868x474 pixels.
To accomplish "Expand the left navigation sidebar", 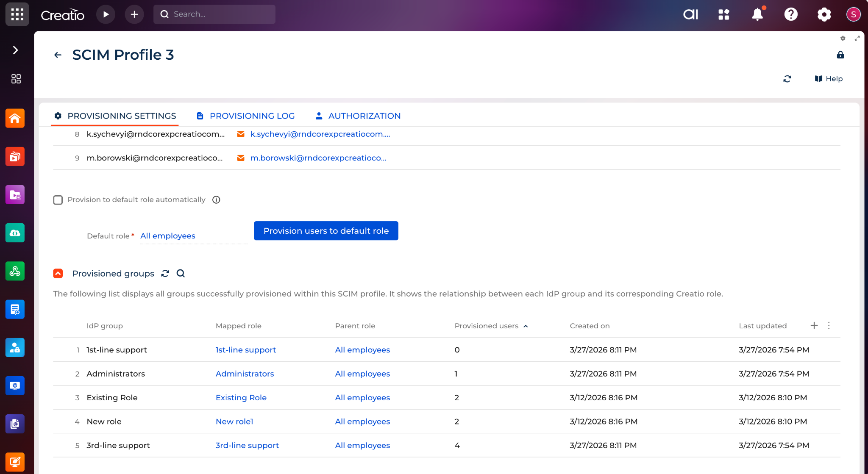I will pos(16,50).
